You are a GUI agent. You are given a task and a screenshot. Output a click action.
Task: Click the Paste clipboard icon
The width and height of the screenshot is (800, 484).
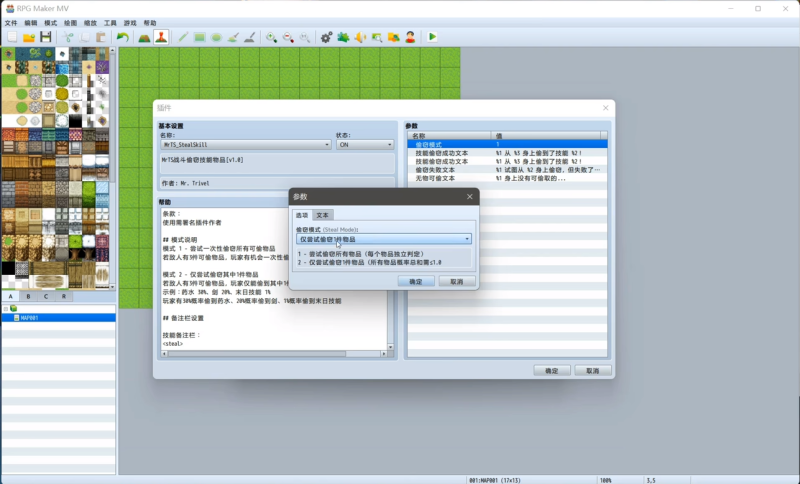click(x=101, y=37)
